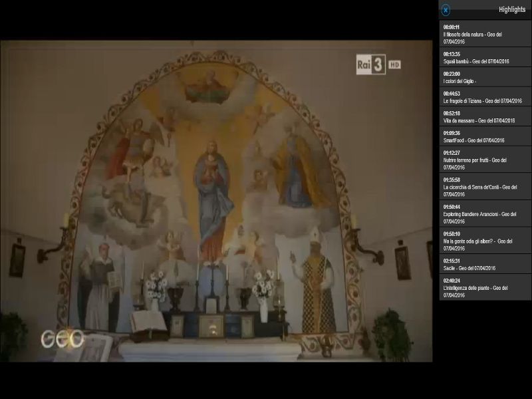The width and height of the screenshot is (532, 399).
Task: Go to the 'Vita da massaro' highlight
Action: click(x=485, y=116)
